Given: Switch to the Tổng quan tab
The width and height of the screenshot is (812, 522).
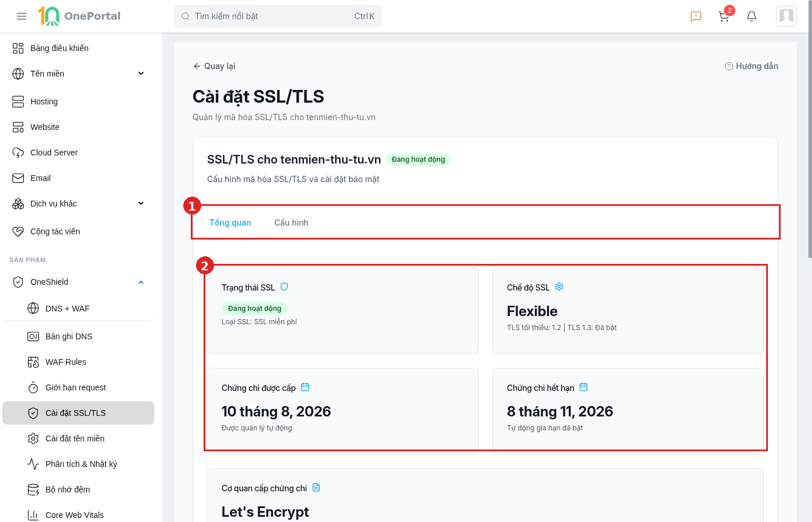Looking at the screenshot, I should pos(230,223).
